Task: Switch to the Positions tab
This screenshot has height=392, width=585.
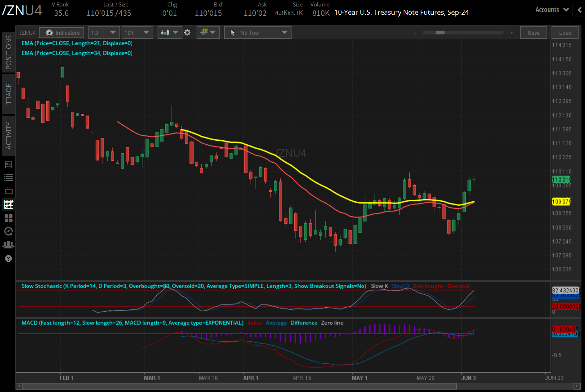Action: pos(9,52)
